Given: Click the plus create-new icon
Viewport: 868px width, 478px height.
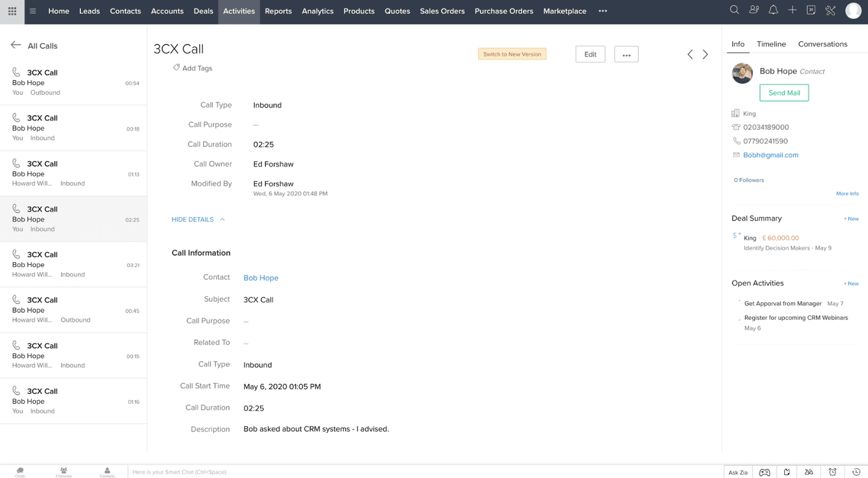Looking at the screenshot, I should 792,10.
